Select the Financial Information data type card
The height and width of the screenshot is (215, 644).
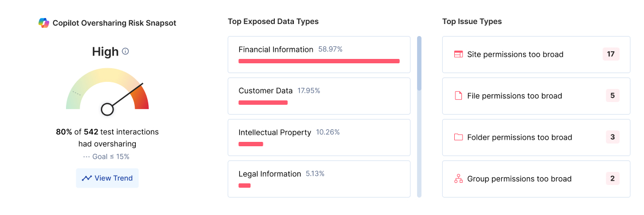click(x=319, y=54)
